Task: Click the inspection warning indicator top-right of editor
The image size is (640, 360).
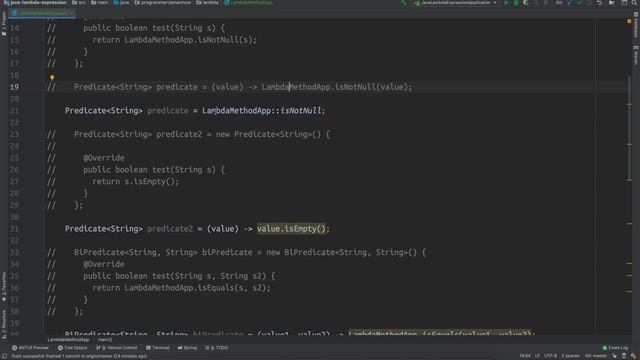Action: tap(629, 21)
